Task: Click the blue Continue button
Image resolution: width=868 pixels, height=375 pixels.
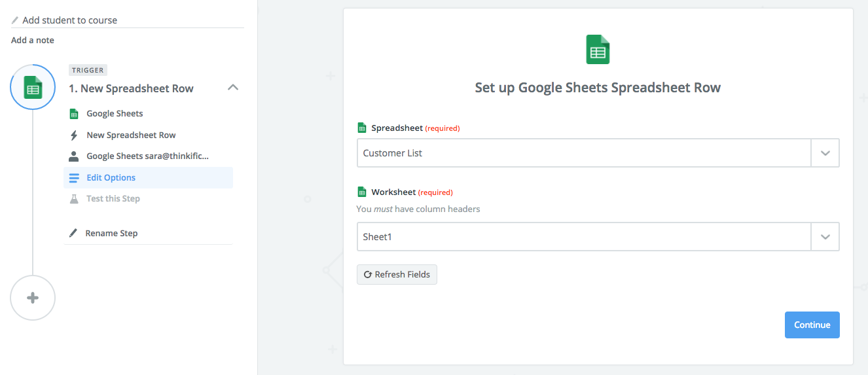Action: (x=812, y=325)
